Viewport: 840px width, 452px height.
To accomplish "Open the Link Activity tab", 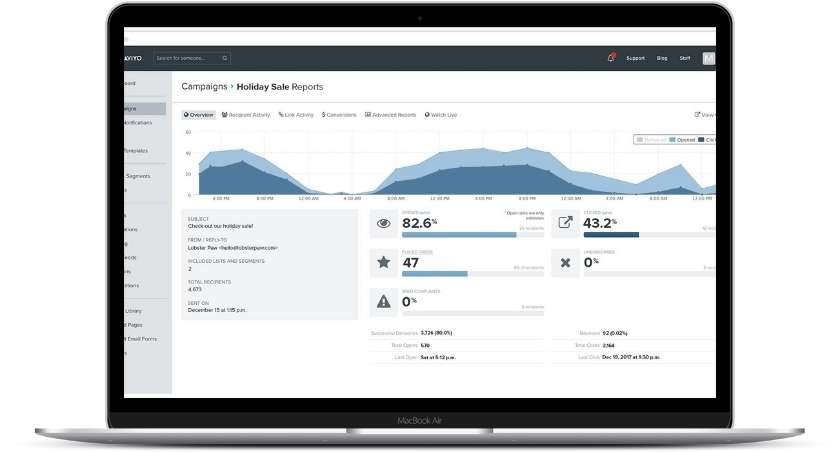I will [x=296, y=115].
